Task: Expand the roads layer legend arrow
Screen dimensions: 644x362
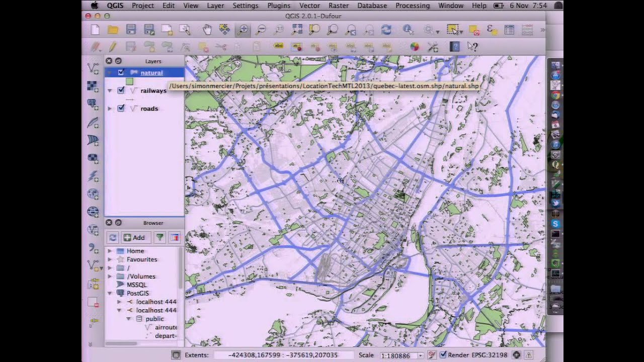Action: (x=110, y=109)
